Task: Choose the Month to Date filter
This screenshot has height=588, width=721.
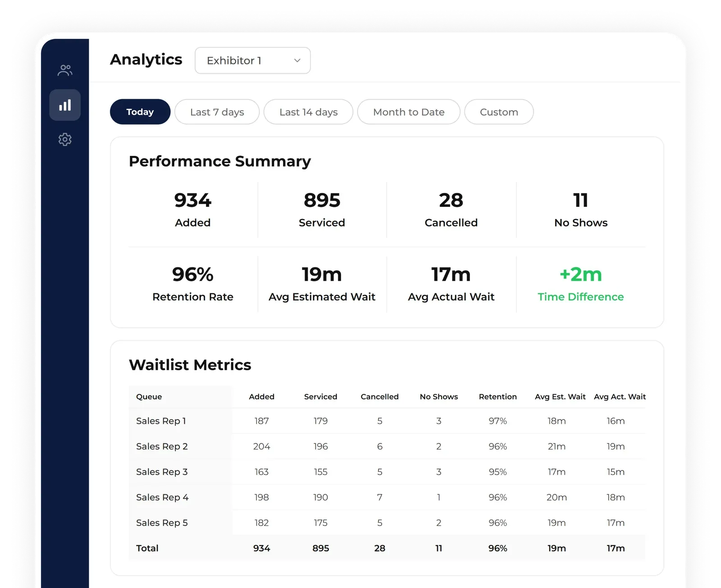Action: [x=409, y=112]
